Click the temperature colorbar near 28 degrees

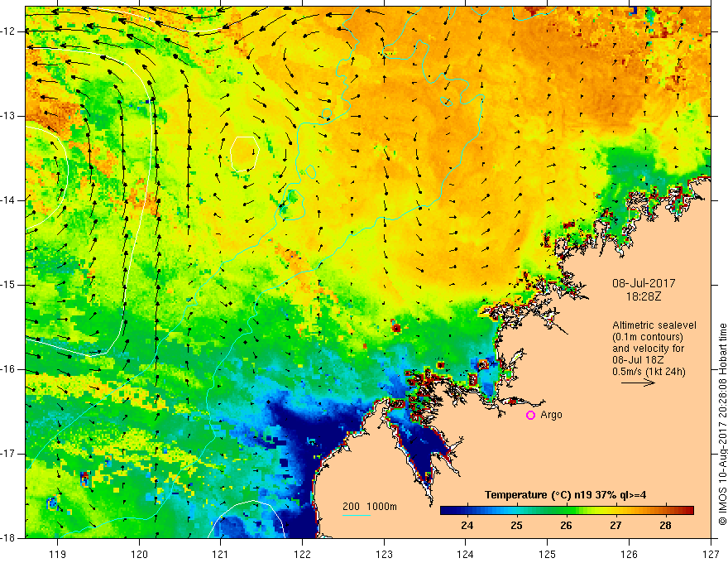(665, 511)
